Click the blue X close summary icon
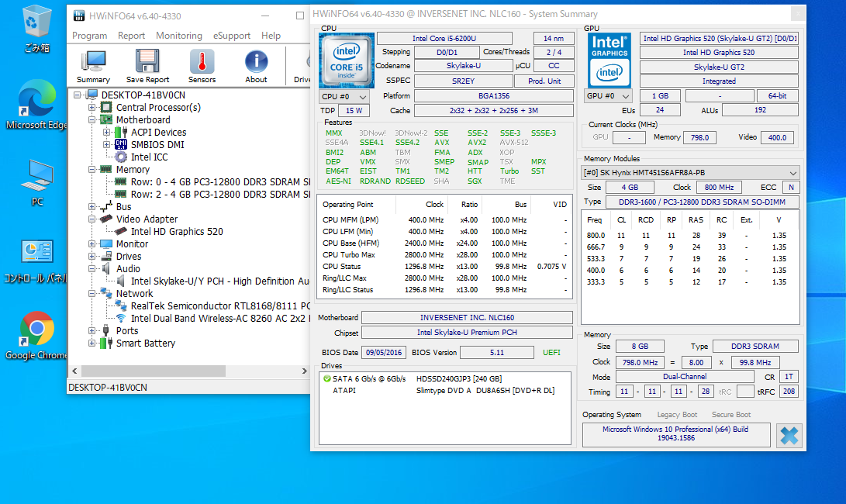 click(x=789, y=436)
